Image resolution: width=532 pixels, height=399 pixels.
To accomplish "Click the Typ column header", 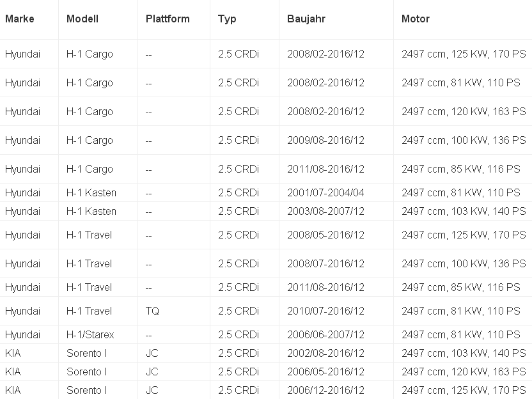I will click(x=227, y=19).
